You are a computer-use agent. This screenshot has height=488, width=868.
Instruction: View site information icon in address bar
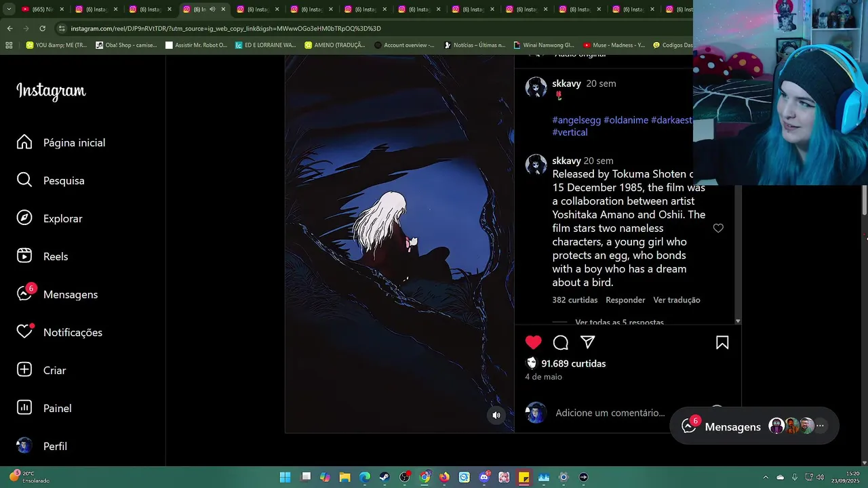tap(62, 28)
